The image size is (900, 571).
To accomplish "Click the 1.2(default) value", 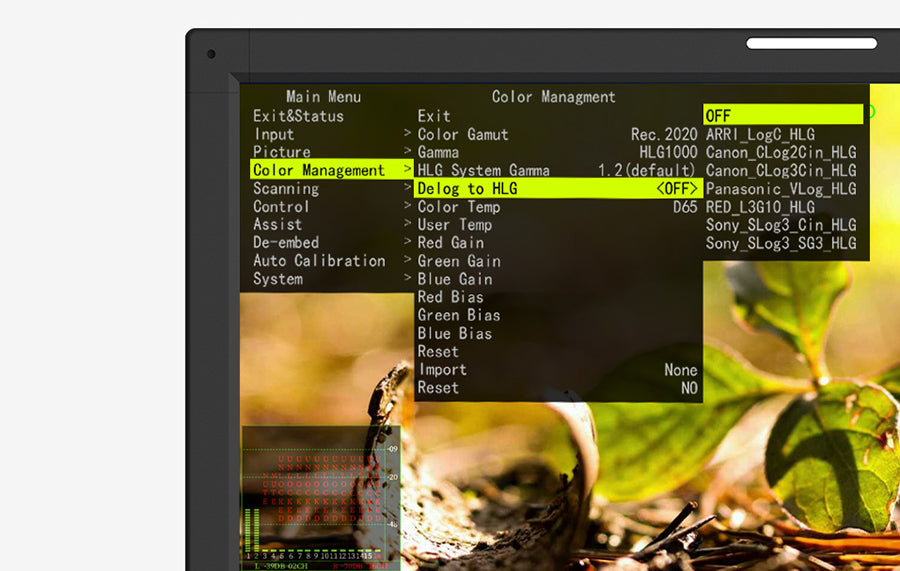I will click(647, 170).
